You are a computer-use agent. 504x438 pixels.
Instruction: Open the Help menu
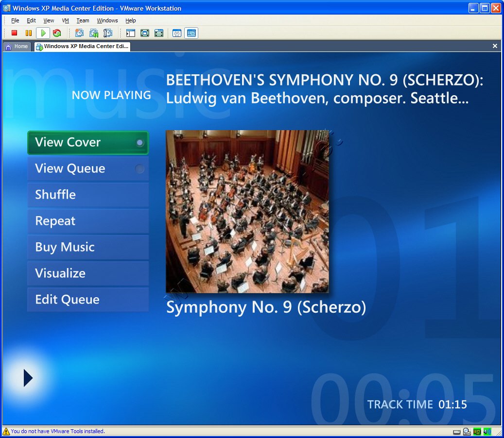point(131,20)
